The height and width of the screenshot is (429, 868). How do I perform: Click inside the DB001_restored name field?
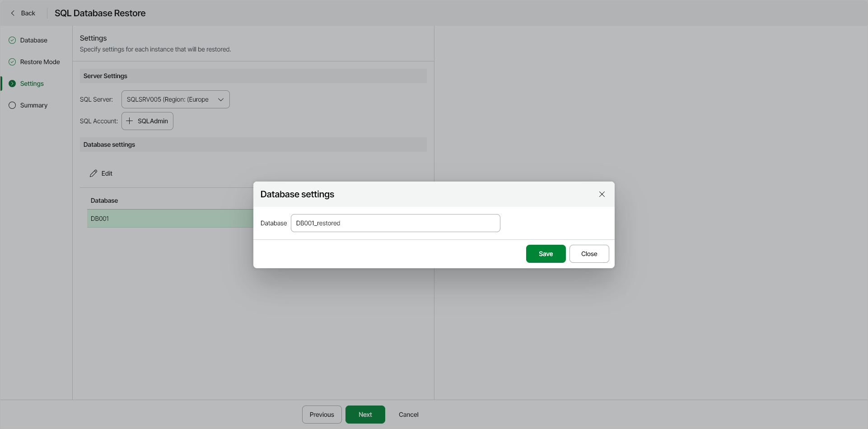click(395, 223)
